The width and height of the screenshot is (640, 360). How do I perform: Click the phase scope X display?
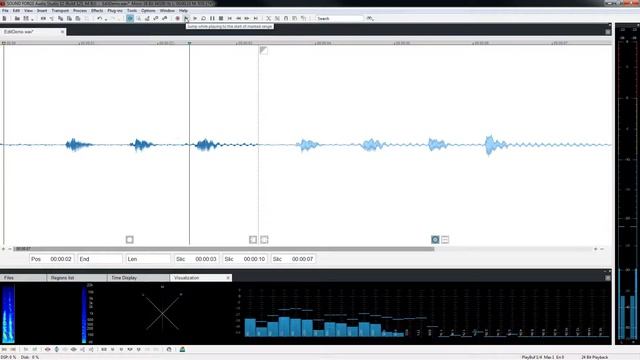[162, 313]
